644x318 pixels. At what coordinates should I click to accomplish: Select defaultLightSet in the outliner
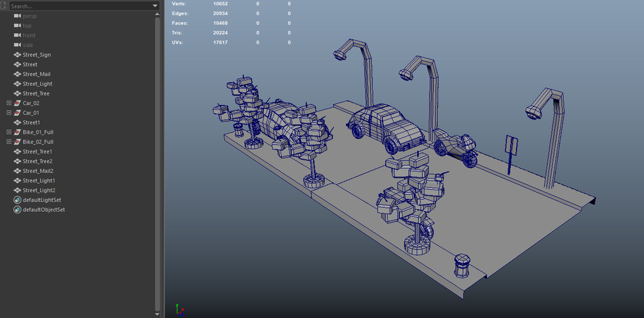[x=42, y=200]
